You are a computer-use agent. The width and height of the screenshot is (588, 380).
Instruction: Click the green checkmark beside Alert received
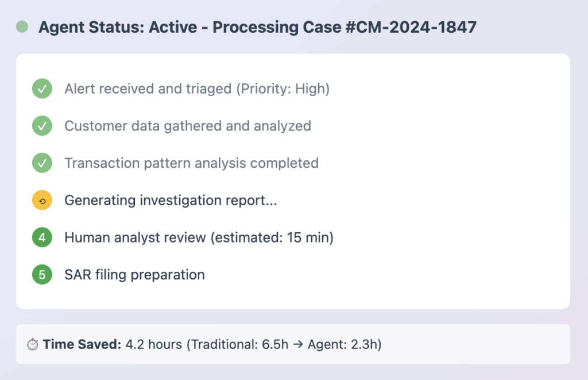click(x=41, y=89)
